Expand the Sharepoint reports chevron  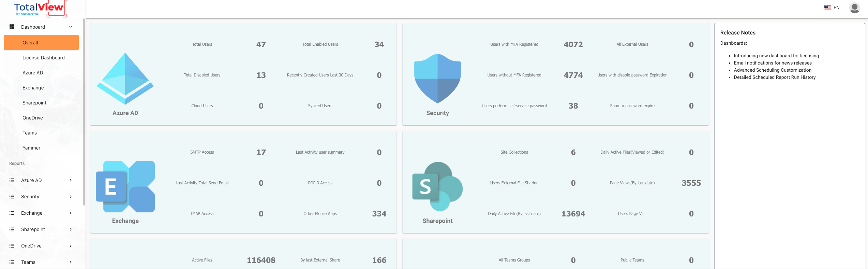tap(71, 229)
